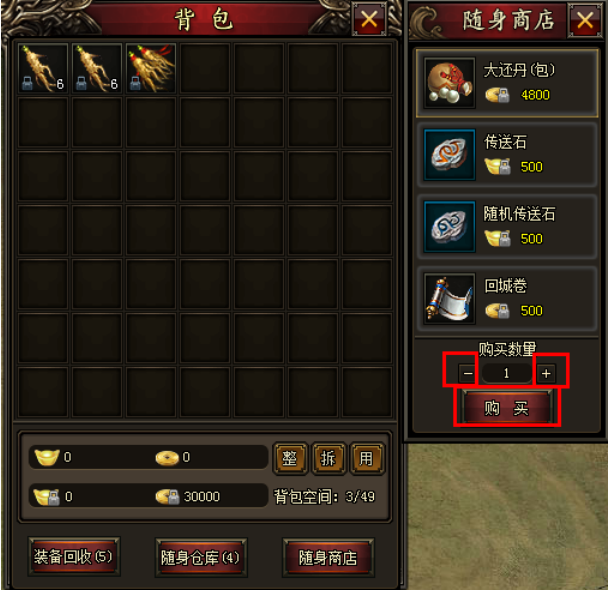Image resolution: width=609 pixels, height=591 pixels.
Task: Click the empty fourth backpack slot
Action: pyautogui.click(x=205, y=68)
